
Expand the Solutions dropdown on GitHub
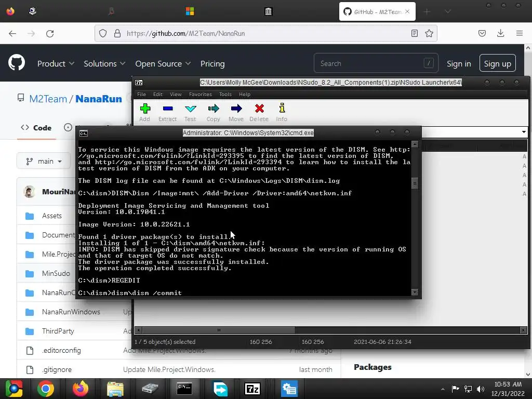(x=104, y=63)
